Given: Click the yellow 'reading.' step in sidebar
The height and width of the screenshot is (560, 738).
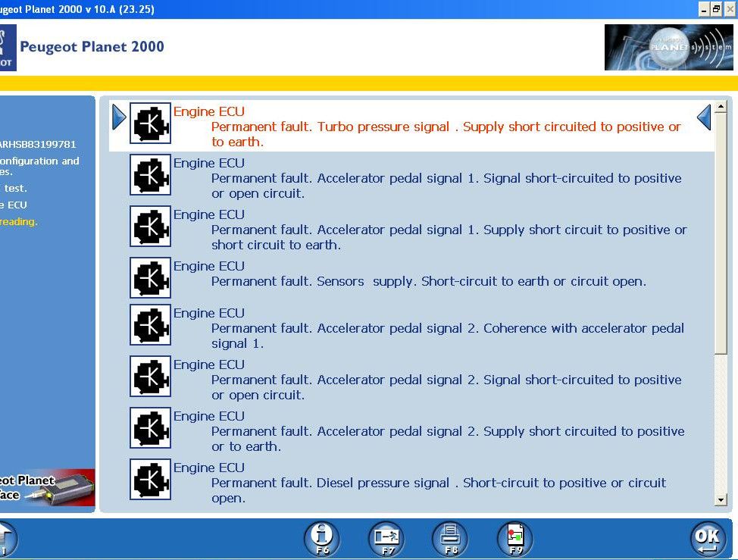Looking at the screenshot, I should tap(18, 221).
